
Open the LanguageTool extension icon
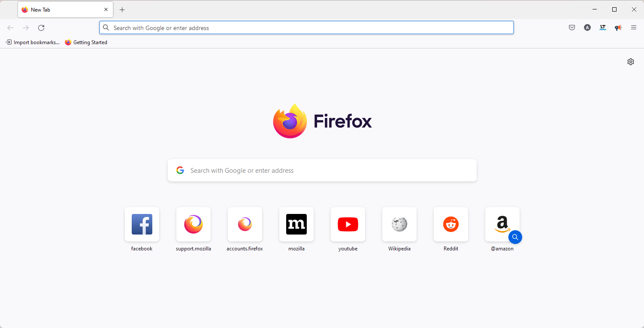(x=603, y=28)
